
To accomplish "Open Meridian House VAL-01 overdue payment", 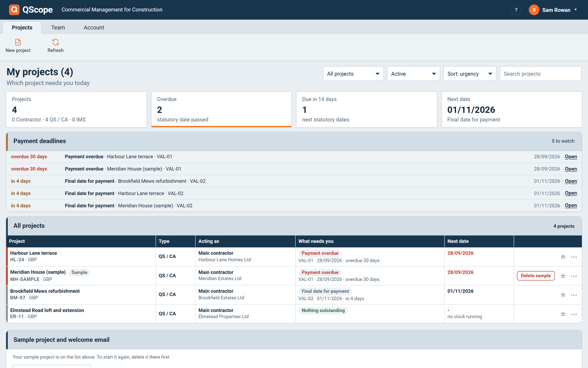I will tap(571, 169).
